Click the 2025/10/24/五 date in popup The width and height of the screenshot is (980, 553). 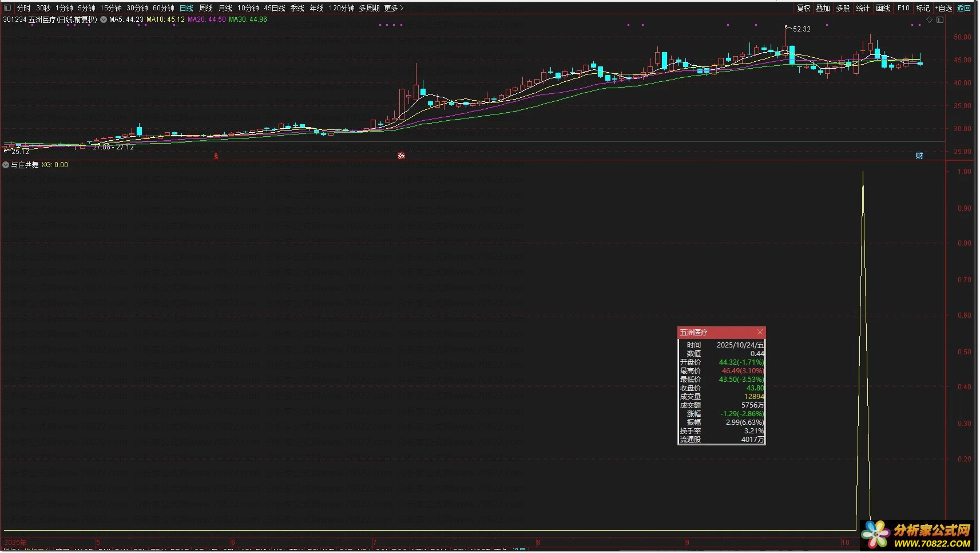740,345
